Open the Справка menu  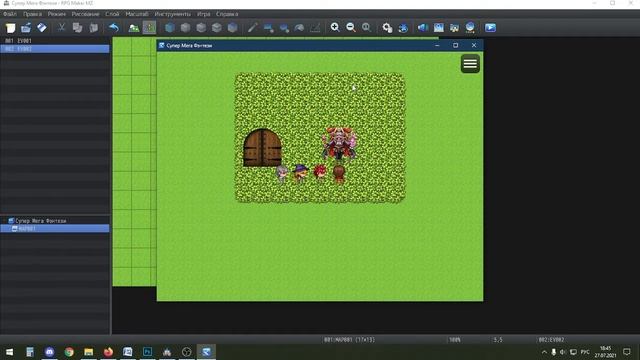click(x=227, y=14)
